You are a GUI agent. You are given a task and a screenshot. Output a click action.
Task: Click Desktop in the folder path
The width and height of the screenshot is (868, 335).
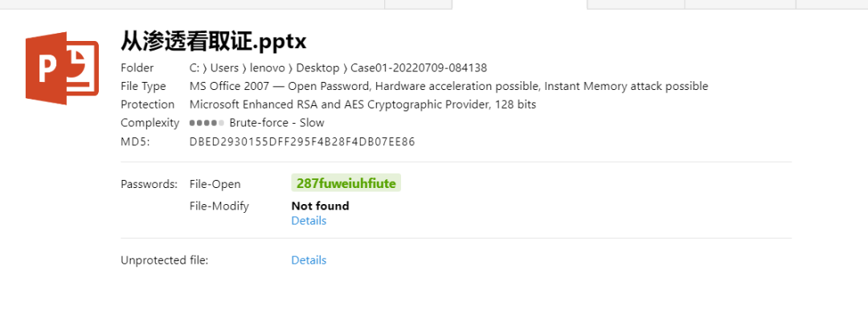point(317,67)
